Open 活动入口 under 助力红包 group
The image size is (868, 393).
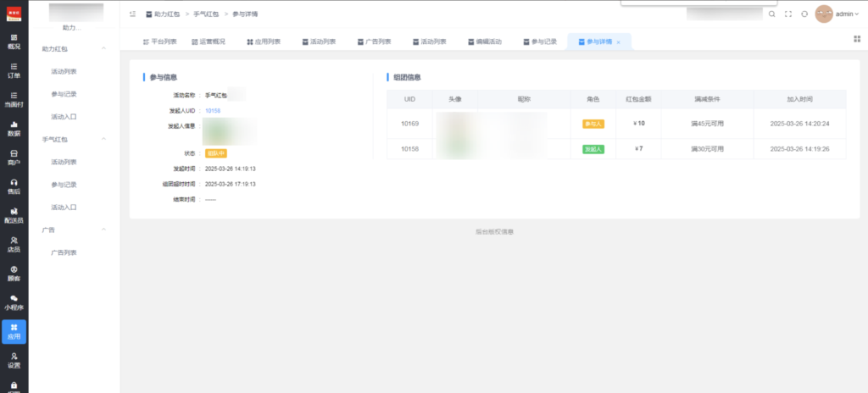[64, 117]
